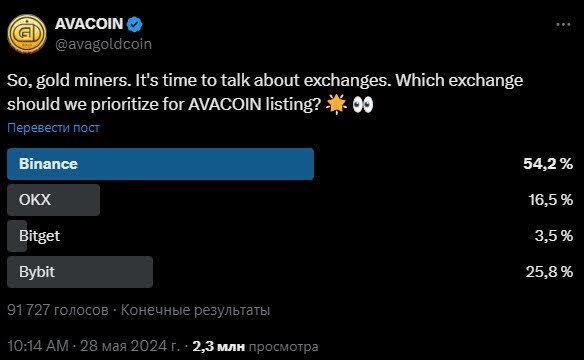Open the 10:14 AM post timestamp link

pyautogui.click(x=38, y=346)
